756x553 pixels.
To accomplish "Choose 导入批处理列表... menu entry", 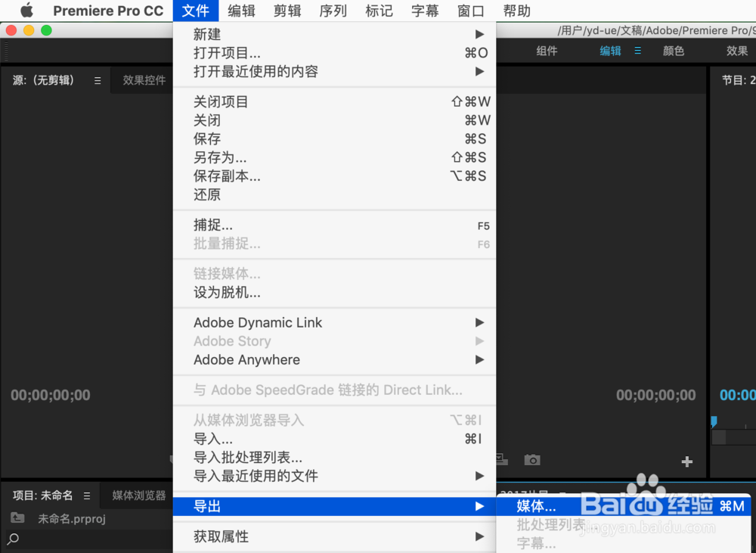I will (334, 457).
